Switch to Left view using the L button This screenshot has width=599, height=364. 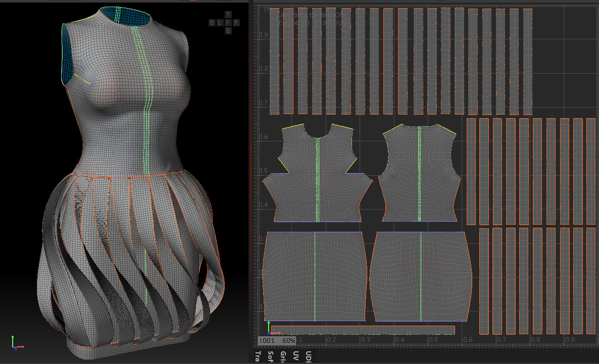(x=220, y=23)
